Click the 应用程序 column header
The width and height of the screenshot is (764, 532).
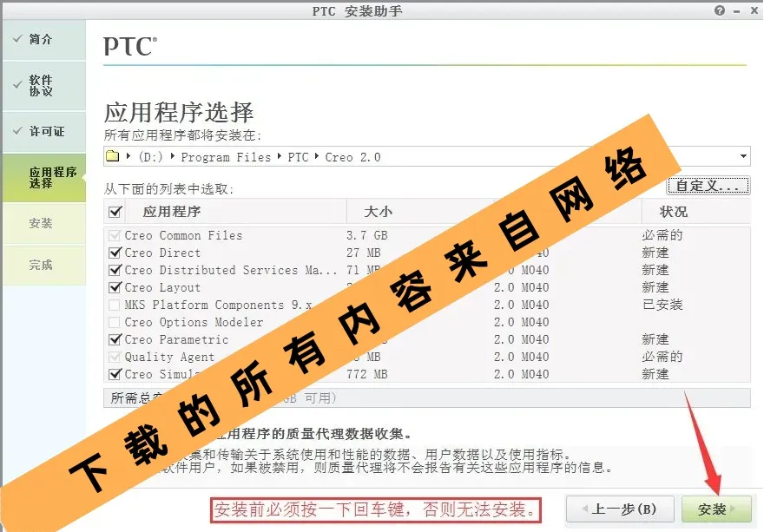(x=172, y=212)
